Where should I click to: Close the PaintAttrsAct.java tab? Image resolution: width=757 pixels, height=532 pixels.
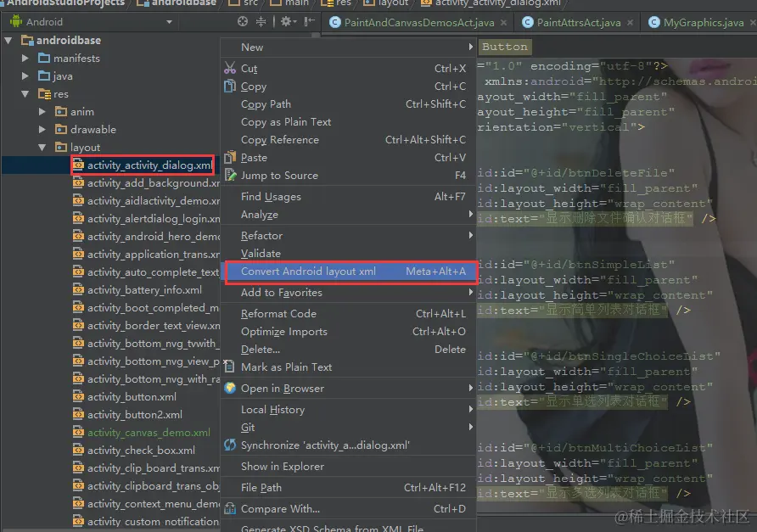point(630,23)
